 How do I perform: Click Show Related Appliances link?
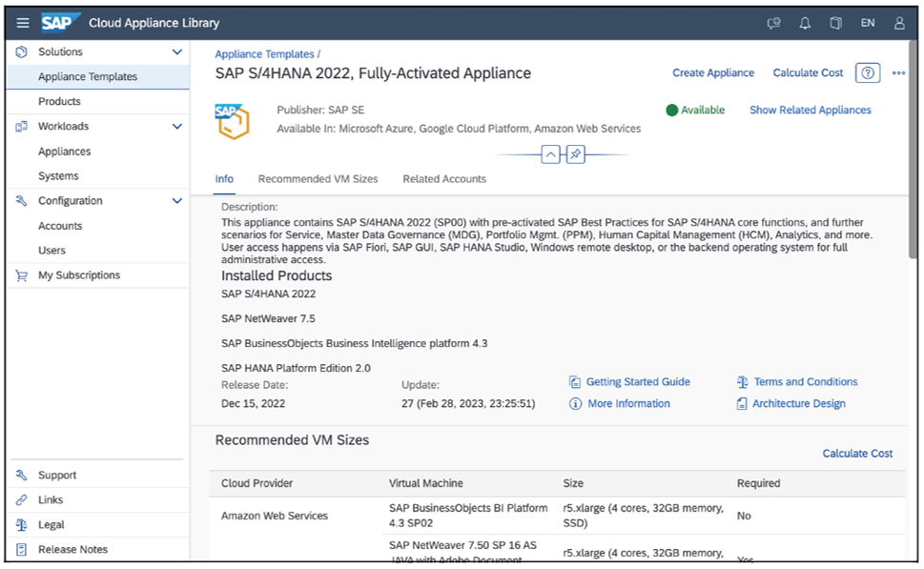tap(811, 111)
